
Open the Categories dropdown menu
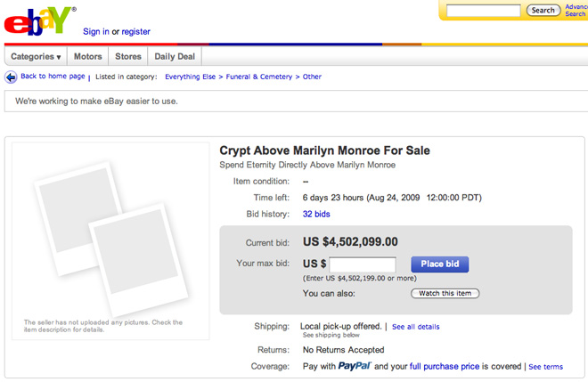(36, 57)
